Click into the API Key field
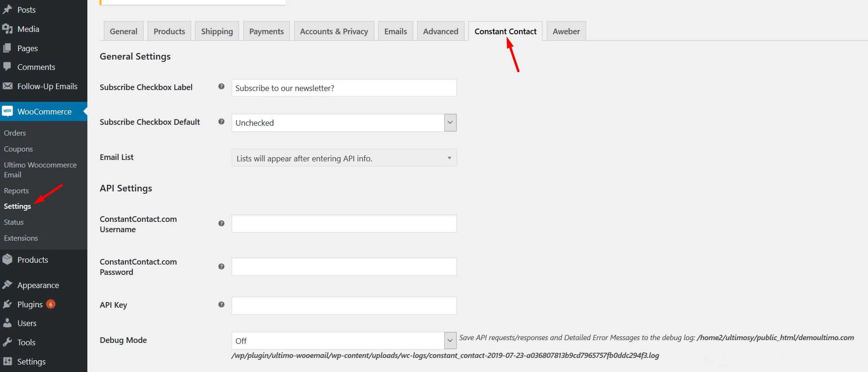868x372 pixels. click(344, 306)
